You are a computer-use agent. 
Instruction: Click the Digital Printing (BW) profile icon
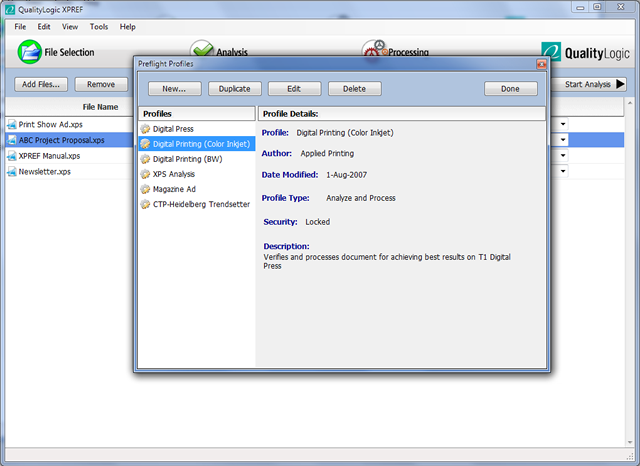(x=145, y=159)
